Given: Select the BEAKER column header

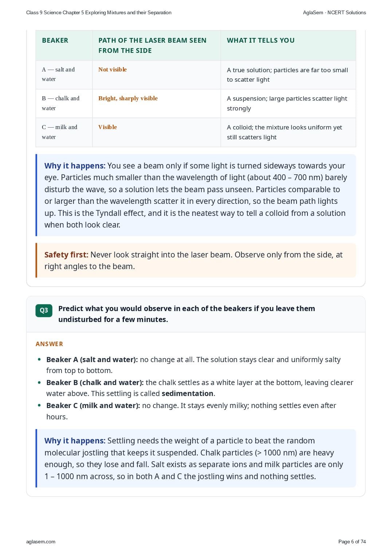Looking at the screenshot, I should (x=55, y=40).
